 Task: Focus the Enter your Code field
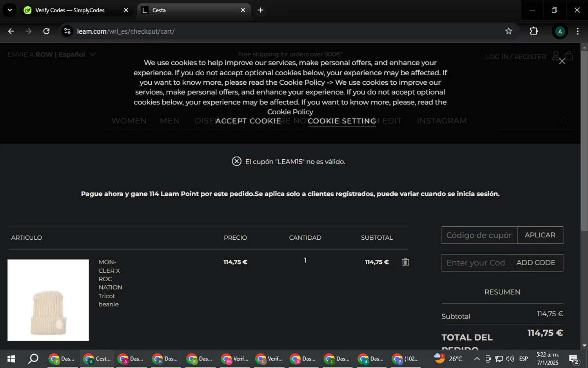(476, 263)
